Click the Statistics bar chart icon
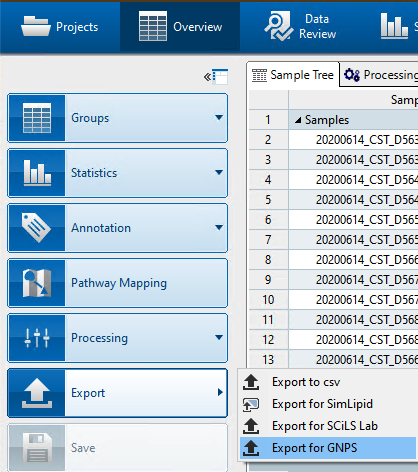 click(37, 173)
